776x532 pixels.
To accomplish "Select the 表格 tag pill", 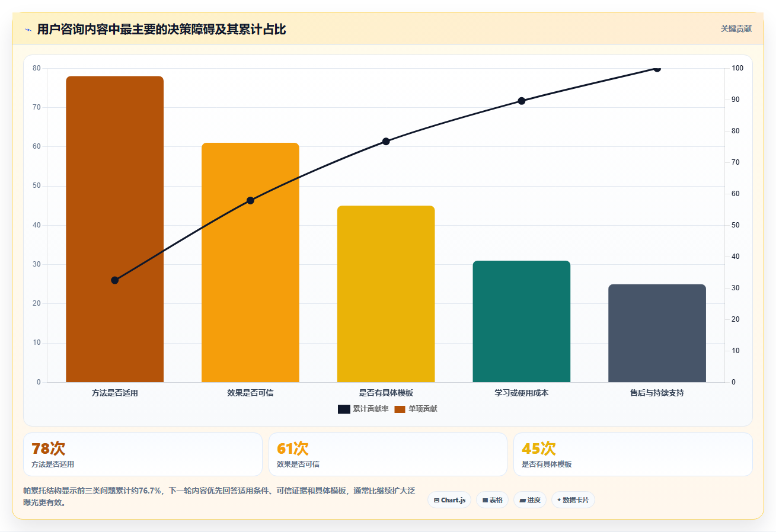I will coord(492,500).
